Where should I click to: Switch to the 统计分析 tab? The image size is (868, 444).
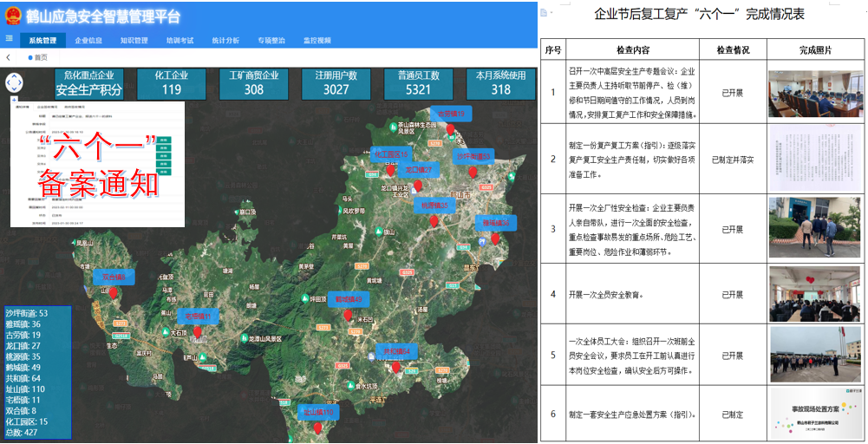pos(225,40)
